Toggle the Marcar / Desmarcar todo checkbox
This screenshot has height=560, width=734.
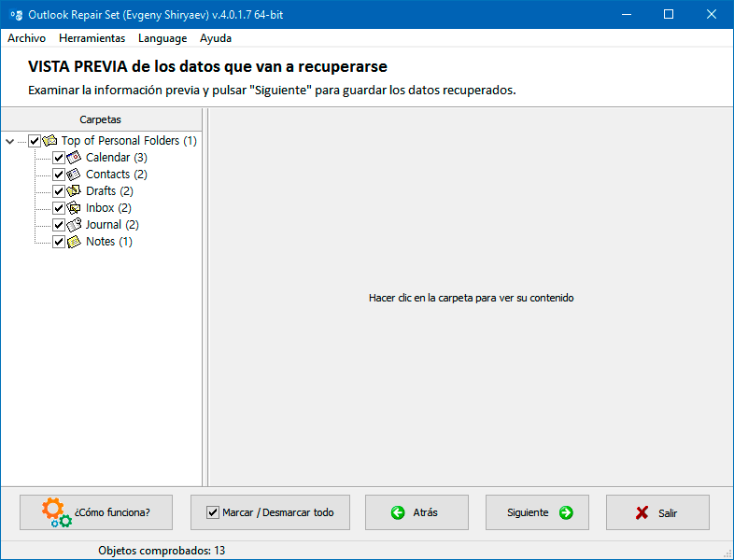point(213,512)
